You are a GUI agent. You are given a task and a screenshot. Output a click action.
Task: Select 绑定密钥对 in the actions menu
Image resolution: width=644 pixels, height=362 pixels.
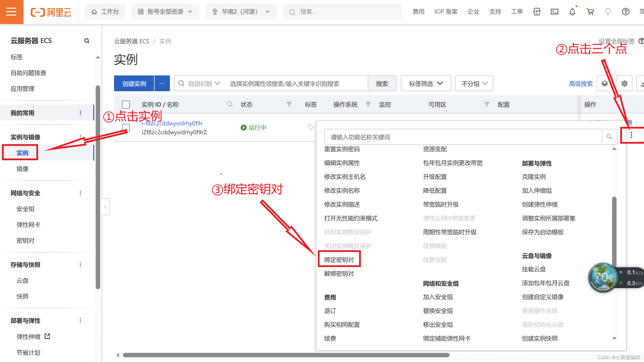point(339,260)
